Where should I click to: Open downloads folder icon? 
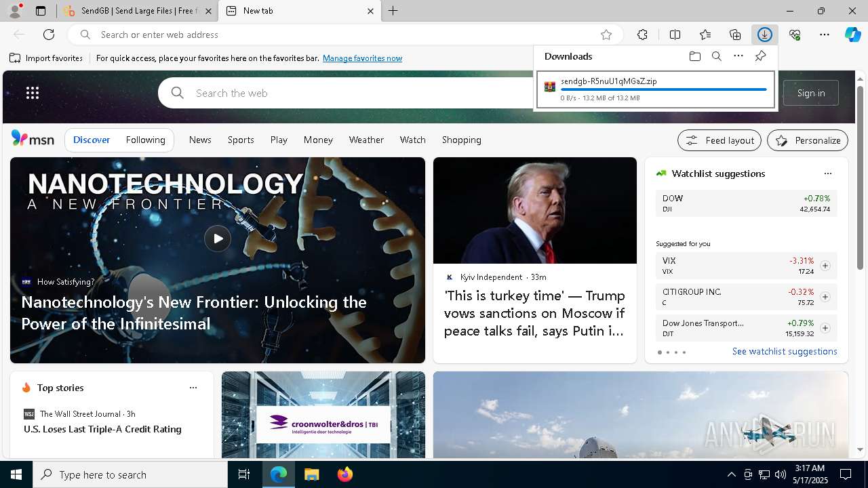coord(695,56)
